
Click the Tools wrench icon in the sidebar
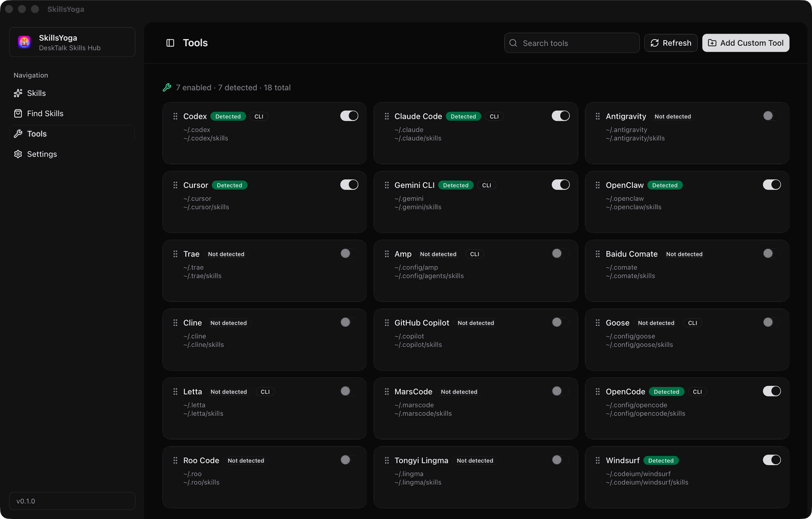(18, 134)
